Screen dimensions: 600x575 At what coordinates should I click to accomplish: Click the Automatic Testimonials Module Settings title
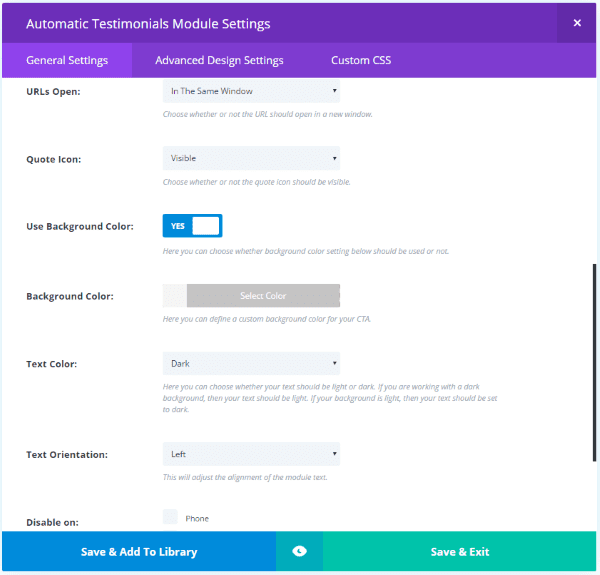coord(148,23)
